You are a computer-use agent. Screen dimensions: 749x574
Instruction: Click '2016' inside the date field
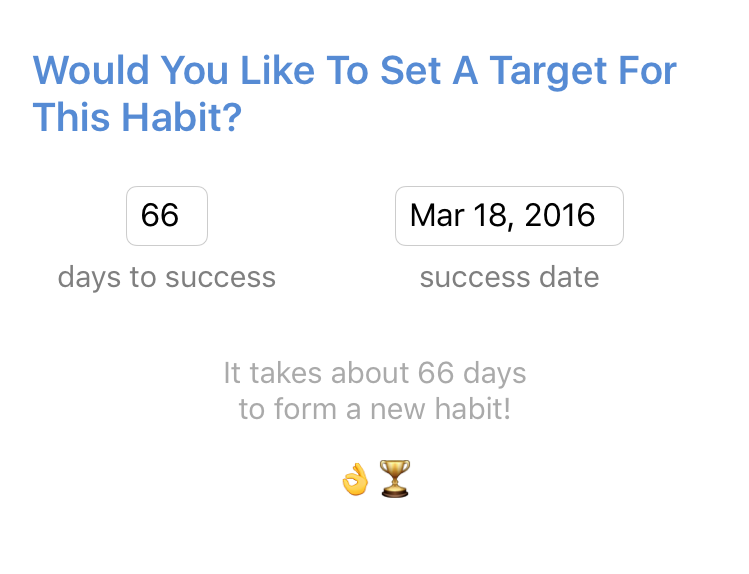pyautogui.click(x=560, y=215)
